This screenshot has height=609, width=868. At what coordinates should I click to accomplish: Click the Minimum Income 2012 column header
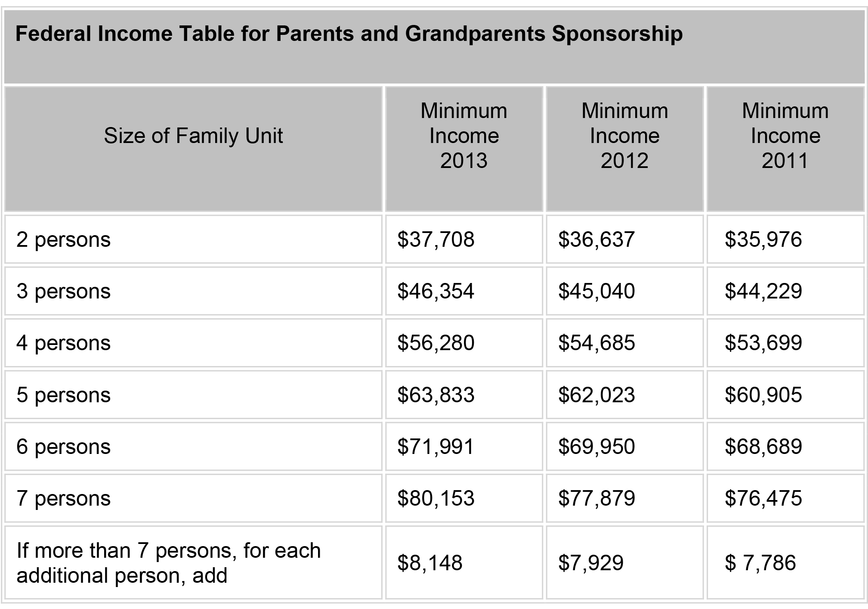(x=624, y=136)
